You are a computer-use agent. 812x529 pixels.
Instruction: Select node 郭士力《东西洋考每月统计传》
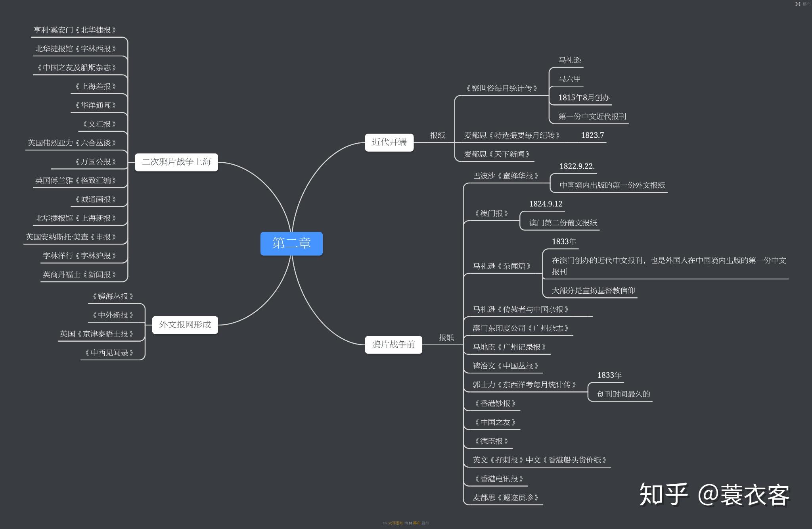coord(525,385)
